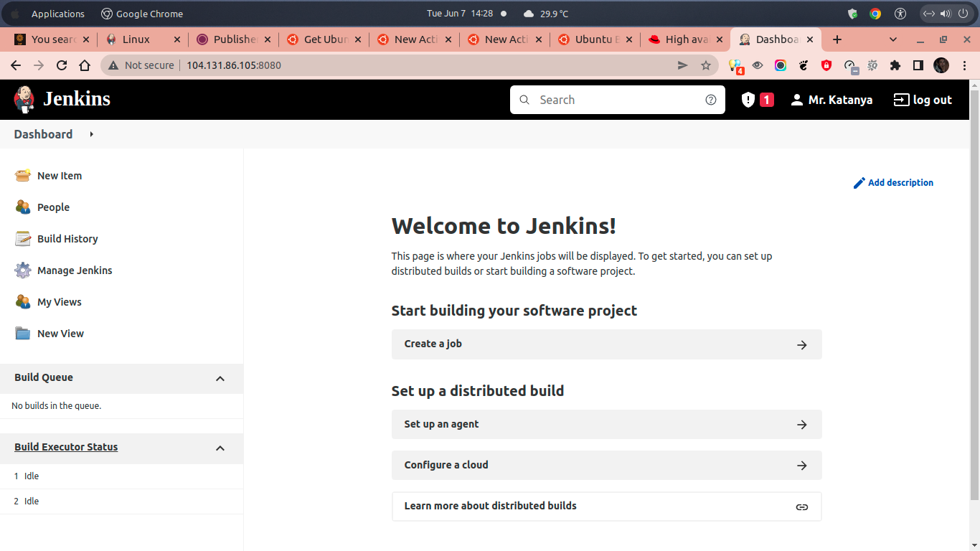This screenshot has height=551, width=980.
Task: Click the Manage Jenkins gear icon
Action: (23, 270)
